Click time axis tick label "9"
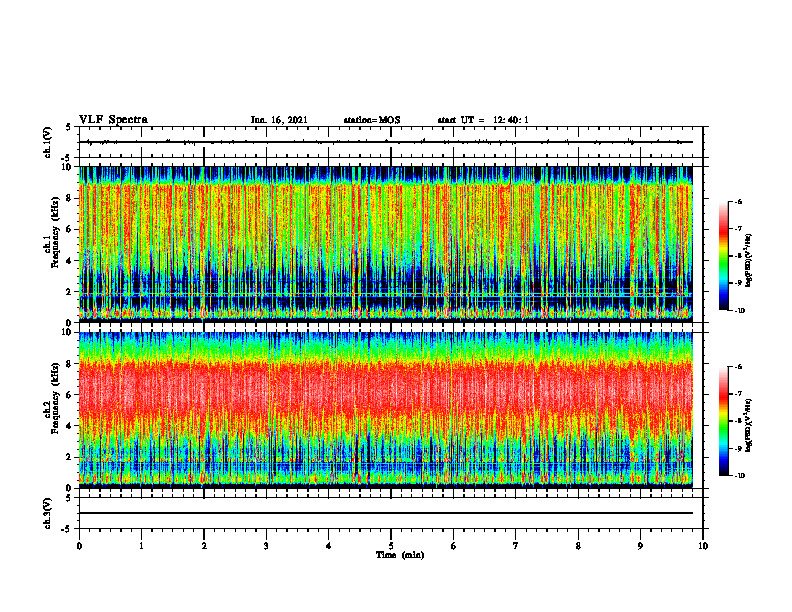The height and width of the screenshot is (612, 792). [640, 546]
